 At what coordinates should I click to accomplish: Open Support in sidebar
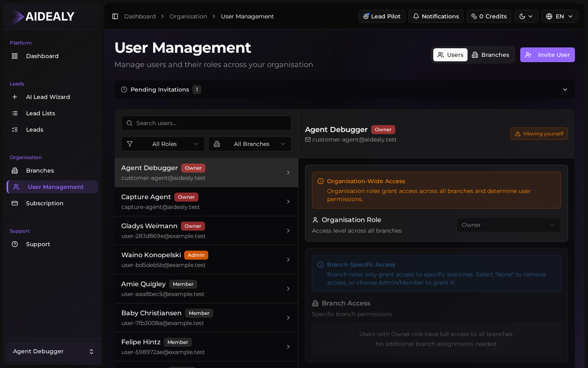52,244
